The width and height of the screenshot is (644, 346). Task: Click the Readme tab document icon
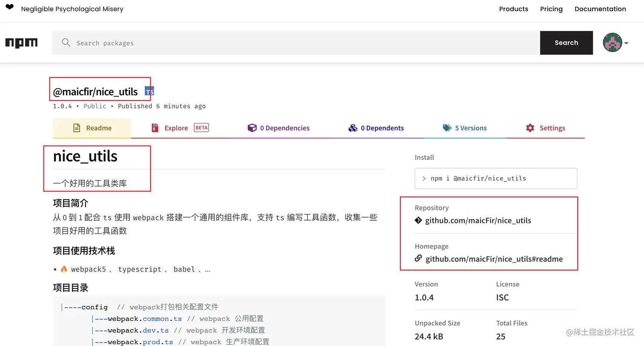77,128
